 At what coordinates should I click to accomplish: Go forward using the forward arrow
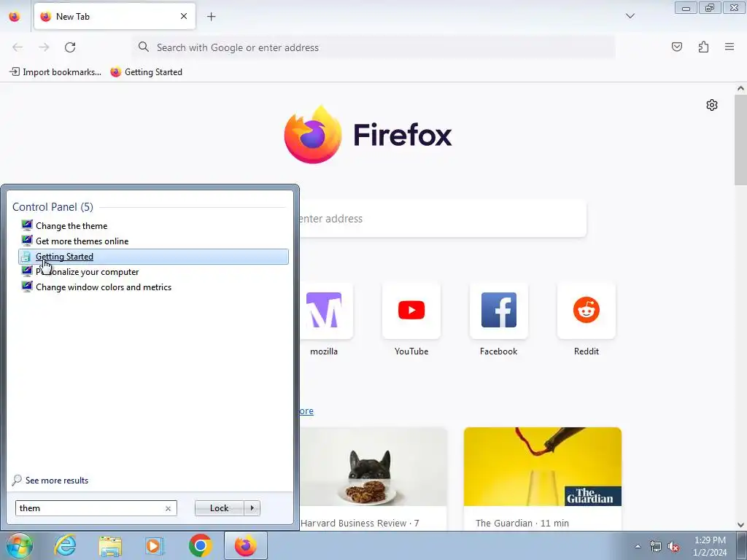(x=44, y=47)
